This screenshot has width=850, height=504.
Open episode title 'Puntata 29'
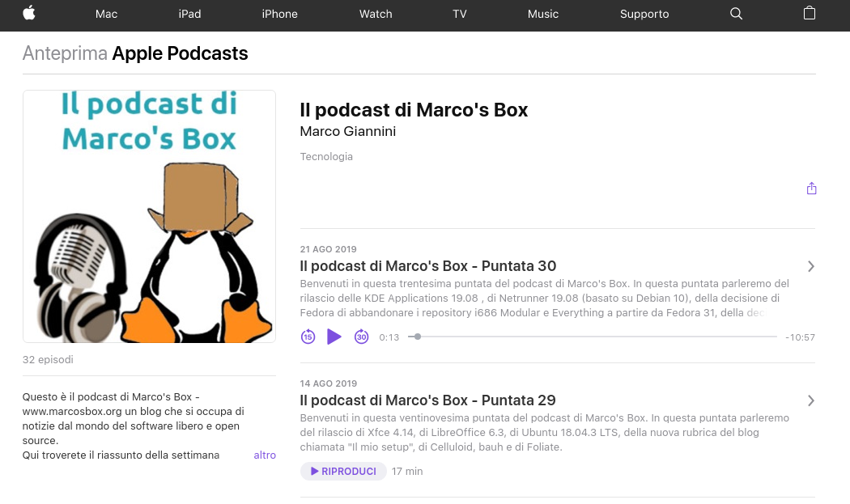(427, 400)
